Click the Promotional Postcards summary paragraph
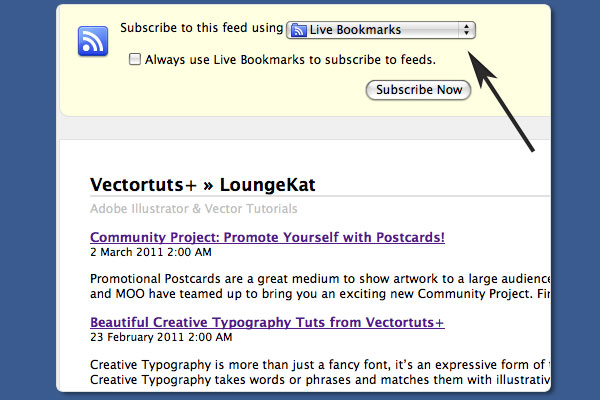The image size is (600, 400). pyautogui.click(x=320, y=278)
